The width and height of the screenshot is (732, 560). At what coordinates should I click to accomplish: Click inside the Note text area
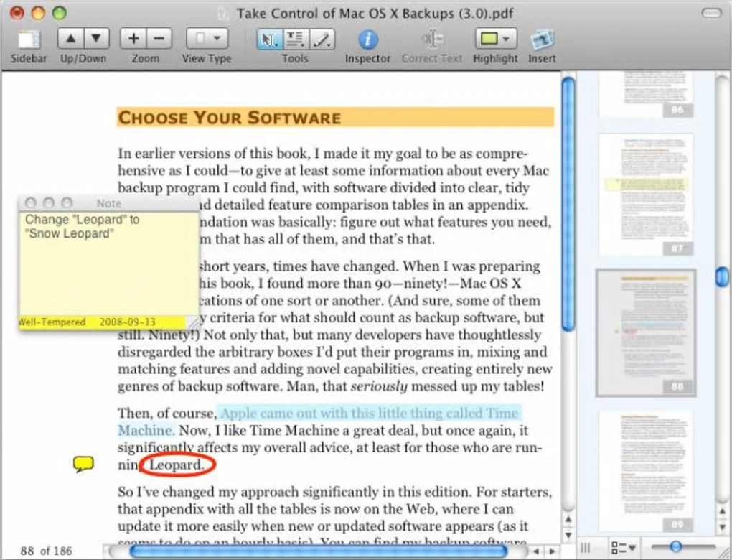109,264
